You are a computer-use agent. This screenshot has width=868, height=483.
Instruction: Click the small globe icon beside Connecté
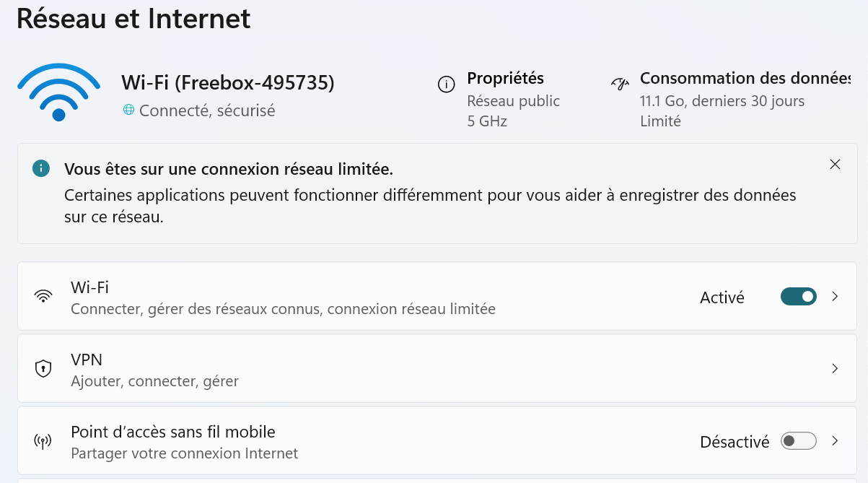[128, 110]
